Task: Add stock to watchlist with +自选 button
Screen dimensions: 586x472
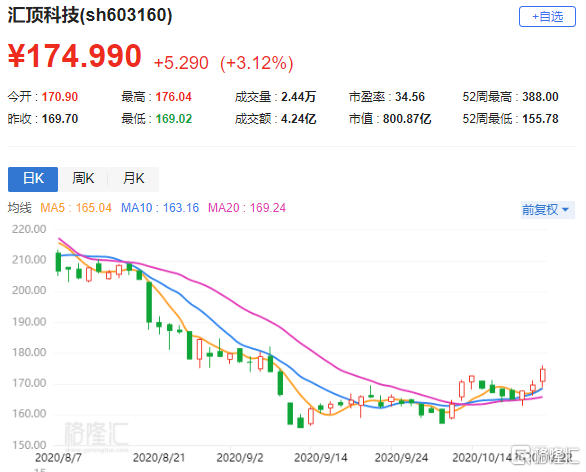Action: [x=547, y=16]
